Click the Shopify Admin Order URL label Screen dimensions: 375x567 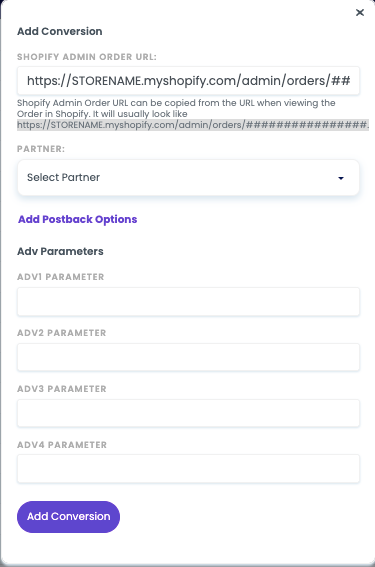click(87, 57)
